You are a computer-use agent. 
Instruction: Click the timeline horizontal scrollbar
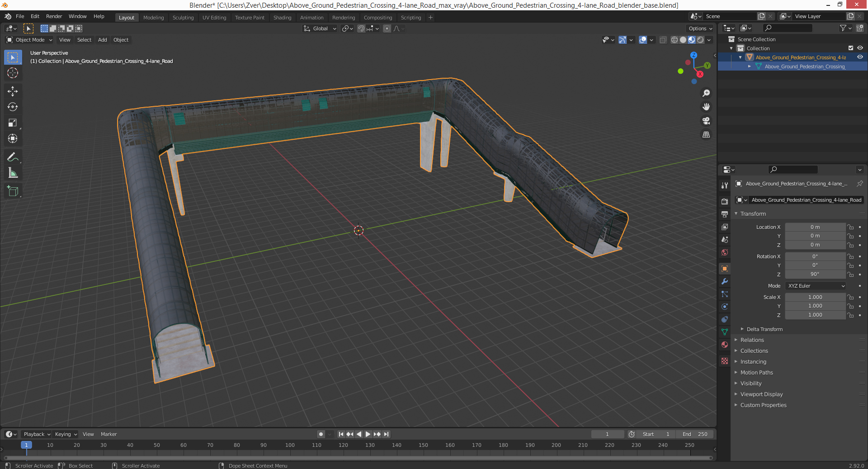(358, 458)
